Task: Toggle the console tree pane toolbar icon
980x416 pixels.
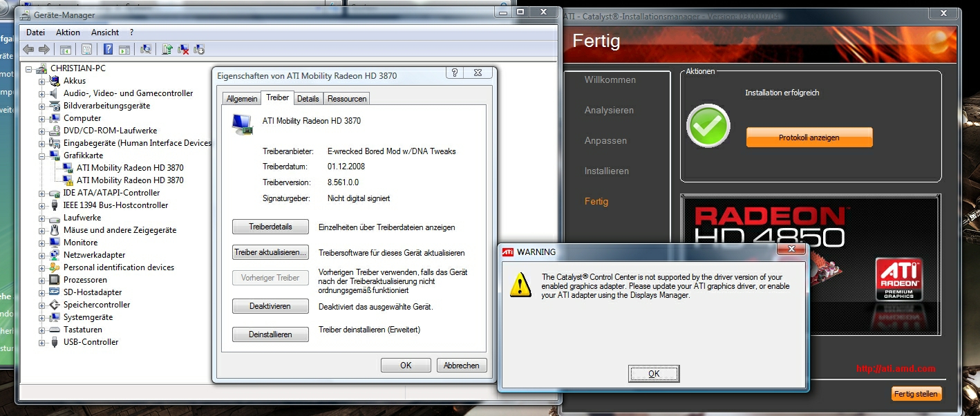Action: [66, 49]
